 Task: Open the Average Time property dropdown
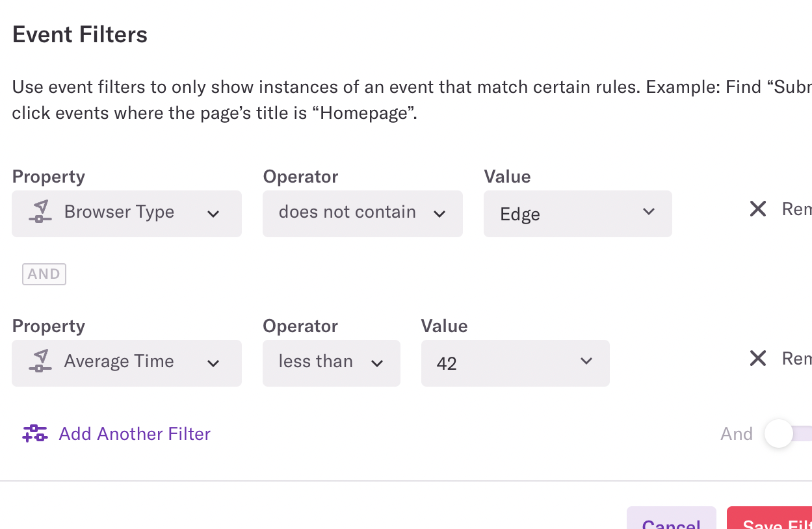pyautogui.click(x=127, y=363)
